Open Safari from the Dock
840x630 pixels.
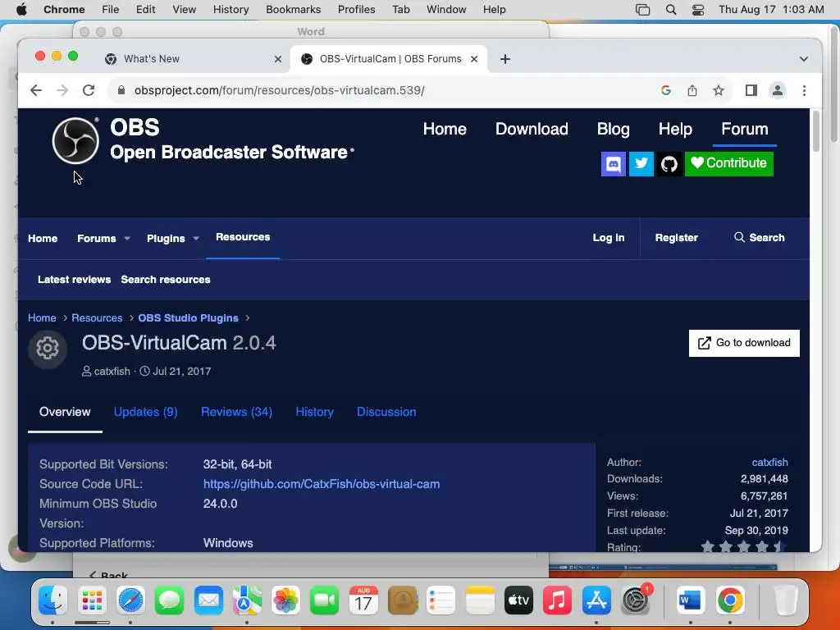130,600
